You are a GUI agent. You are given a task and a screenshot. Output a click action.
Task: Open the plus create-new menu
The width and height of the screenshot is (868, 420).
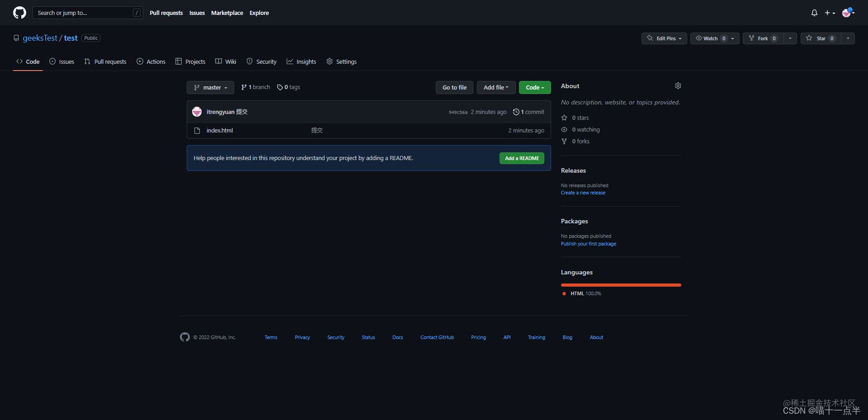point(830,13)
